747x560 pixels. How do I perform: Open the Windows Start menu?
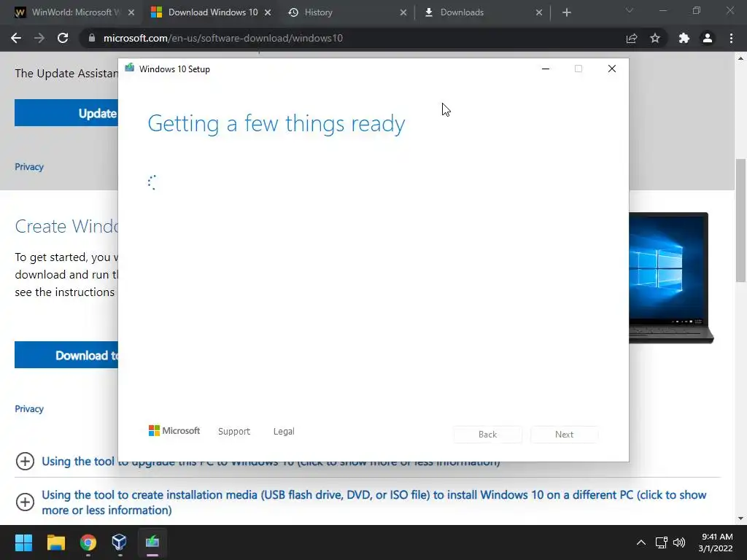point(23,542)
